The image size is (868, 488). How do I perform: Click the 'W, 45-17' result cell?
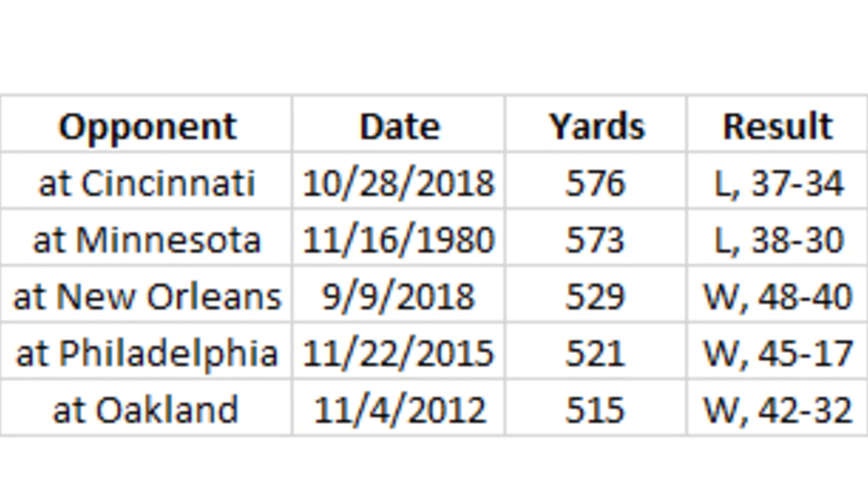click(x=777, y=351)
